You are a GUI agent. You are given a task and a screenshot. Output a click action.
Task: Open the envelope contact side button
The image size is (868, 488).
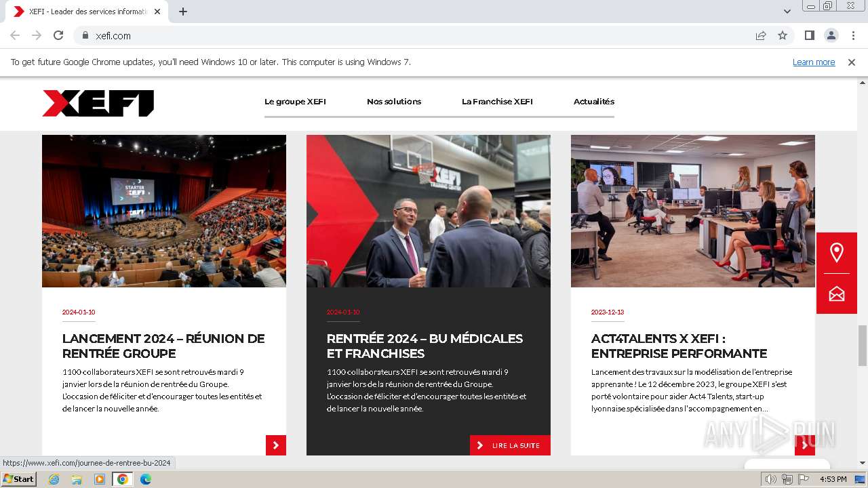pyautogui.click(x=837, y=293)
